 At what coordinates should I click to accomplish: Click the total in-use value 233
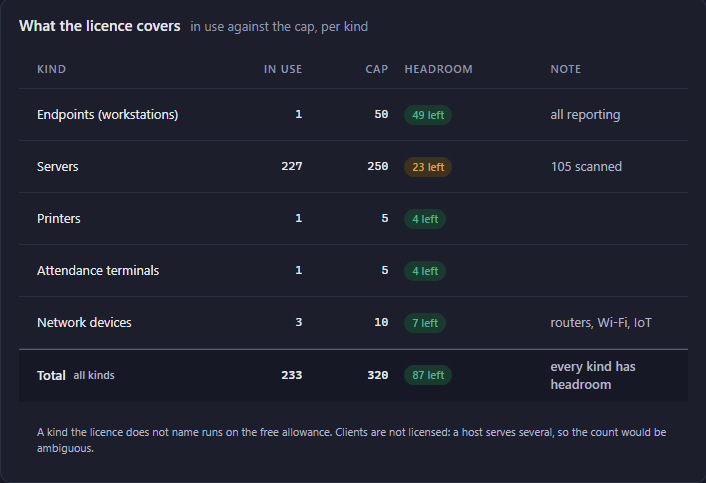pyautogui.click(x=292, y=375)
